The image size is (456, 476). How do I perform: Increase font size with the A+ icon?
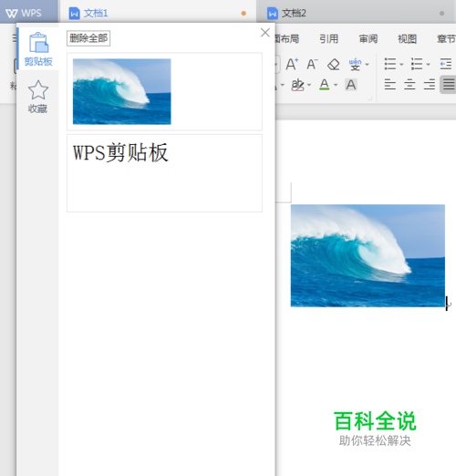[x=292, y=64]
